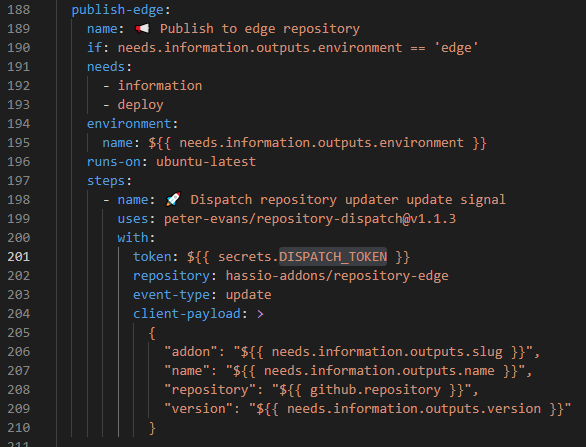Select the highlighted DISPATCH_TOKEN text

click(x=333, y=257)
